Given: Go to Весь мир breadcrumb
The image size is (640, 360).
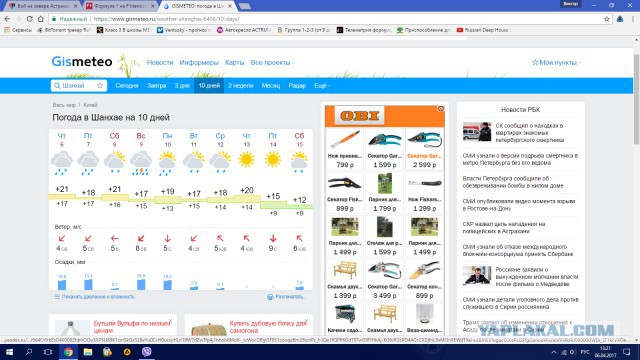Looking at the screenshot, I should tap(64, 105).
